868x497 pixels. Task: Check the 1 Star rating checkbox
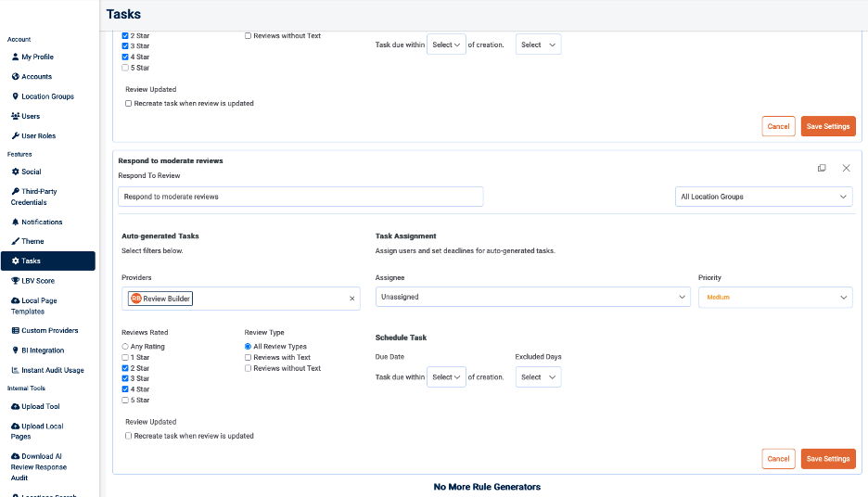pos(126,357)
